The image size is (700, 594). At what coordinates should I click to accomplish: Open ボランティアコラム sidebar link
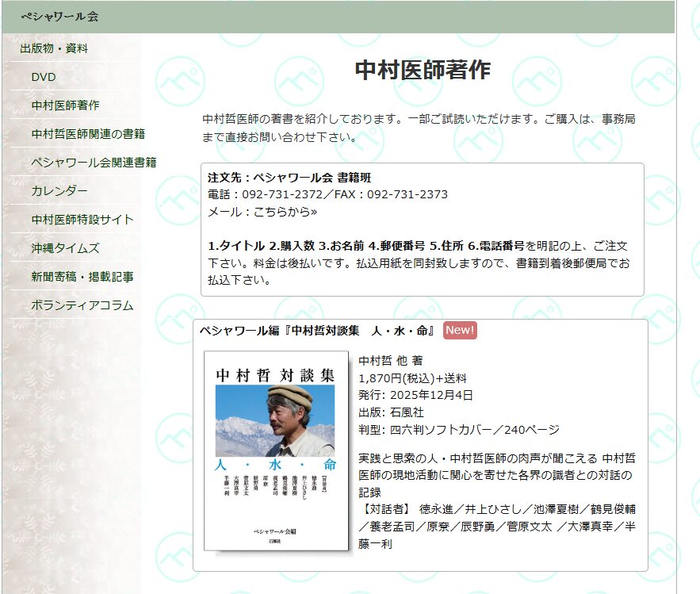point(82,305)
